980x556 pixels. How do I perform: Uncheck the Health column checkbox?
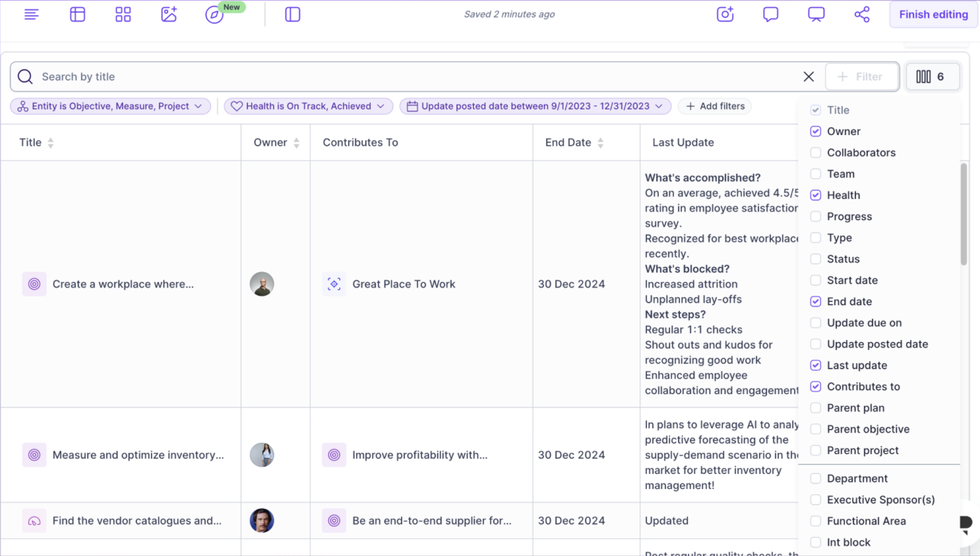click(816, 195)
